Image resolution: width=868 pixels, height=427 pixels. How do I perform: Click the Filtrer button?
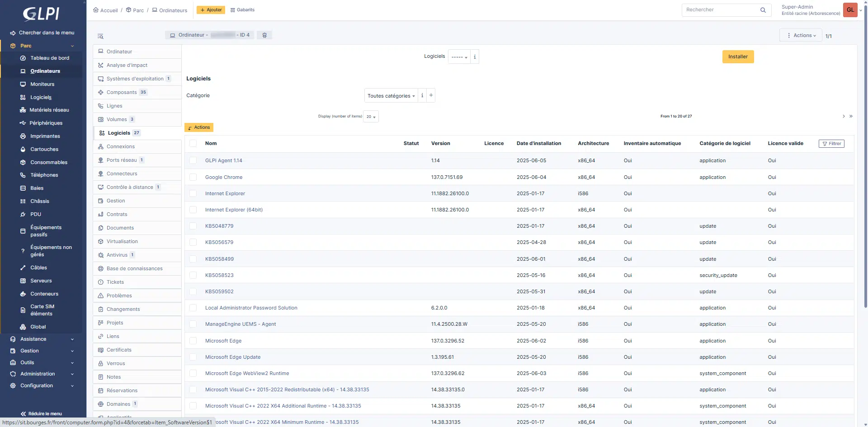[x=831, y=144]
